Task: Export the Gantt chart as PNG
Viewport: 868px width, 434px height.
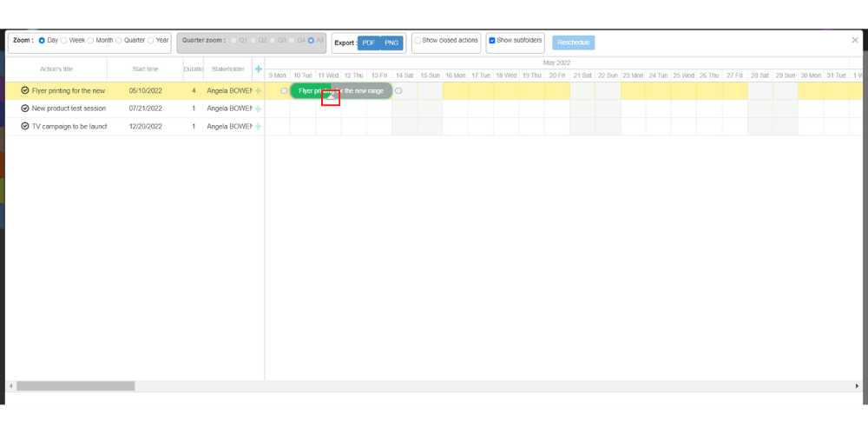Action: 392,43
